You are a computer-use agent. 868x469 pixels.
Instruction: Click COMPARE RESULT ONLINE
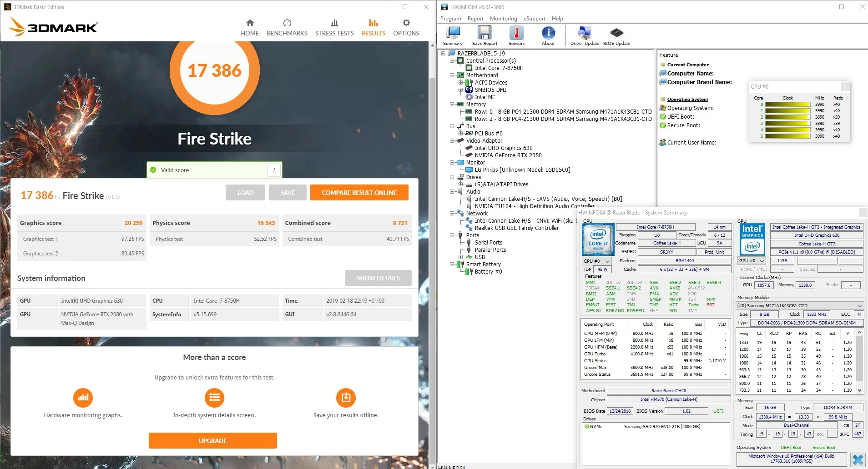click(359, 193)
